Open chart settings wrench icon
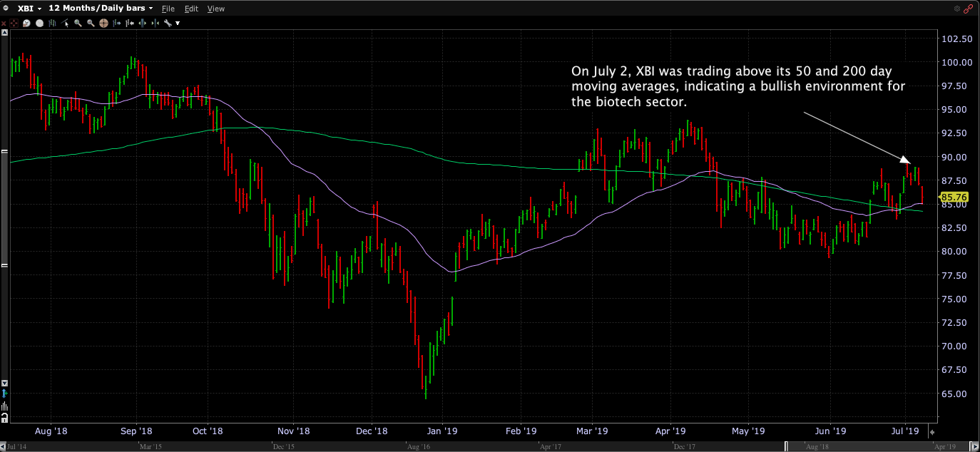 168,23
